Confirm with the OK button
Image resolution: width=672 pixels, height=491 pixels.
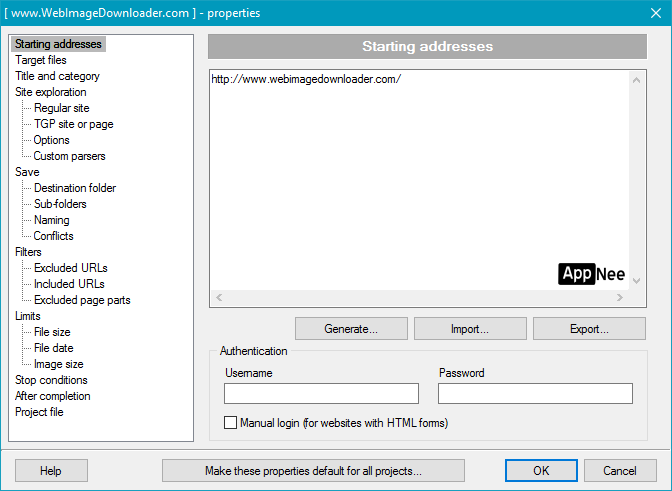[x=541, y=470]
